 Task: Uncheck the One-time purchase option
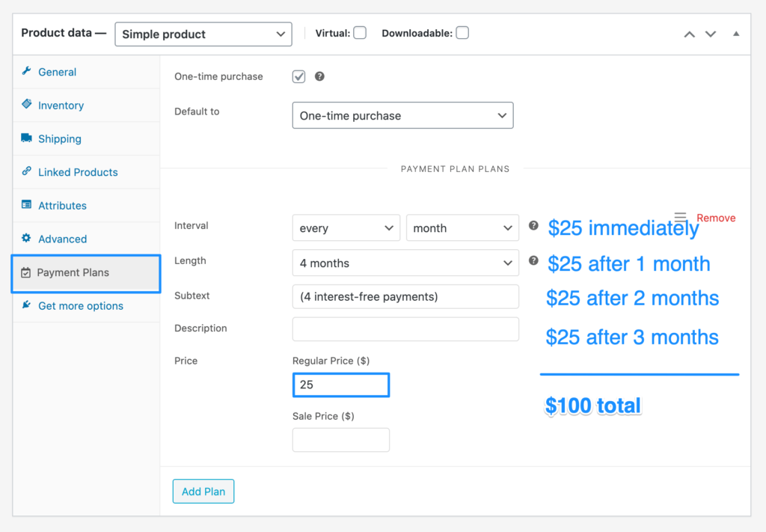298,76
